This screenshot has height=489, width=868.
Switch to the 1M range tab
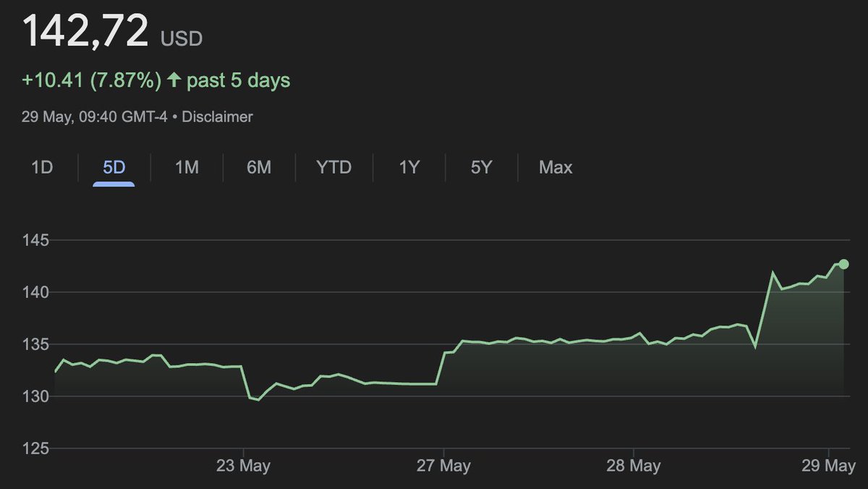coord(187,168)
